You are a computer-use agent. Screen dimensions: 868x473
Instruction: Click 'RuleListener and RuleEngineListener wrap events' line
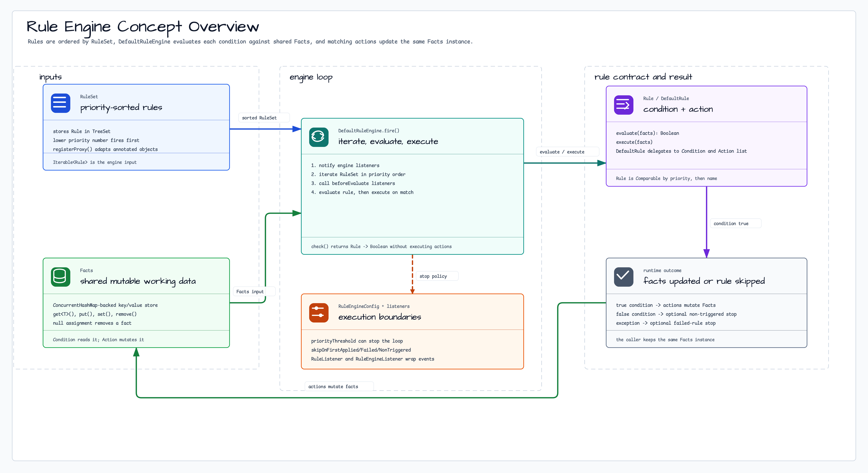(373, 359)
